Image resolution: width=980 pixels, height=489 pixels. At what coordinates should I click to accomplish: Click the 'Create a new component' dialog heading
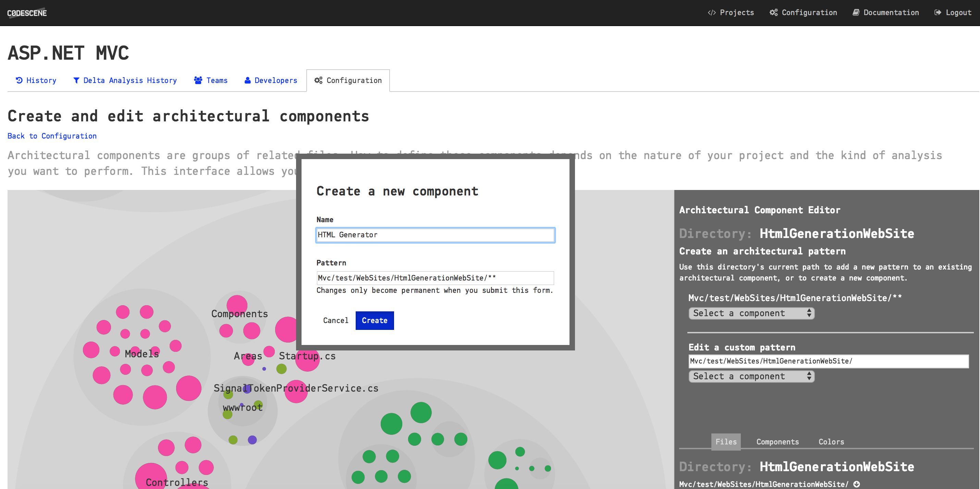click(x=397, y=191)
